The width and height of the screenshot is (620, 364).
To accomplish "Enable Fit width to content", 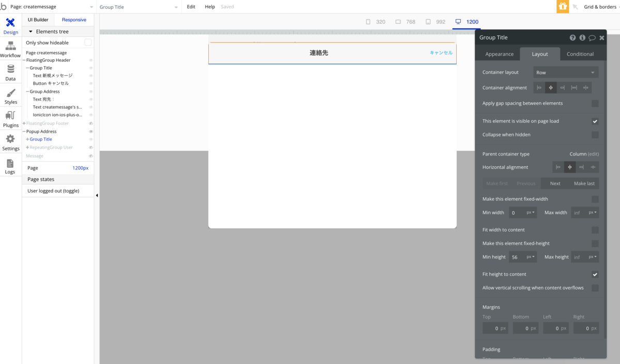I will [595, 230].
